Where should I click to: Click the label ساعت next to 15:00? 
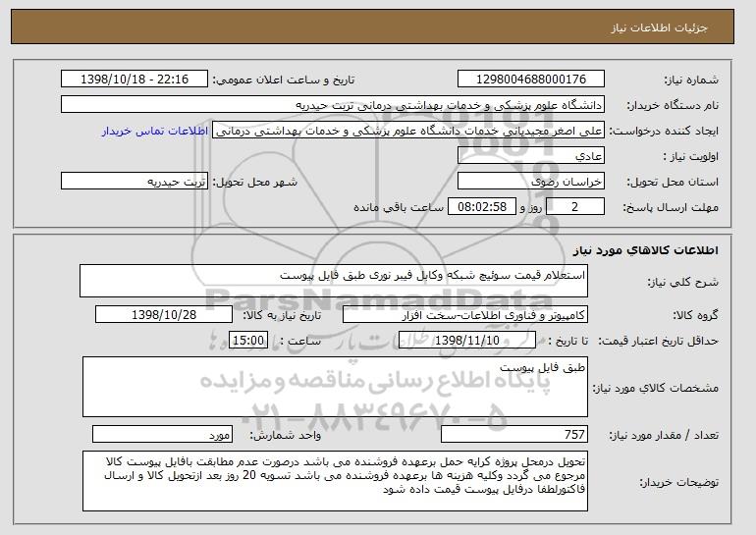[x=299, y=341]
